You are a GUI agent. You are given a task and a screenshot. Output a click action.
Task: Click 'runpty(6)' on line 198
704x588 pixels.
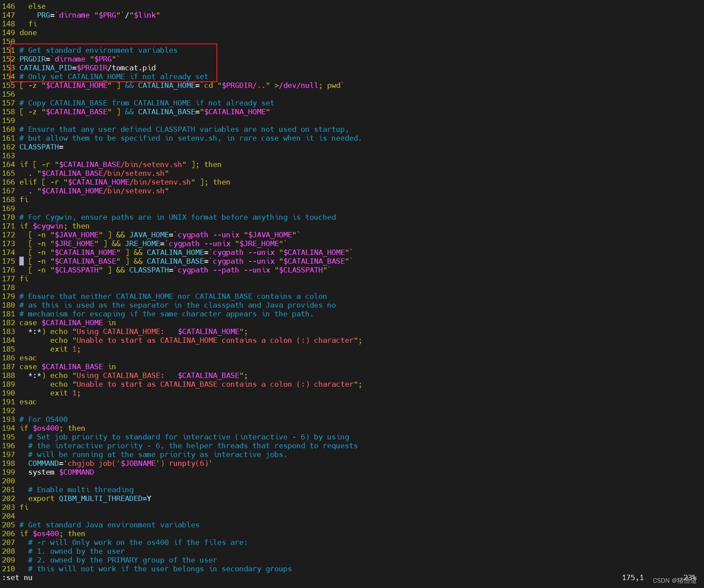point(189,463)
